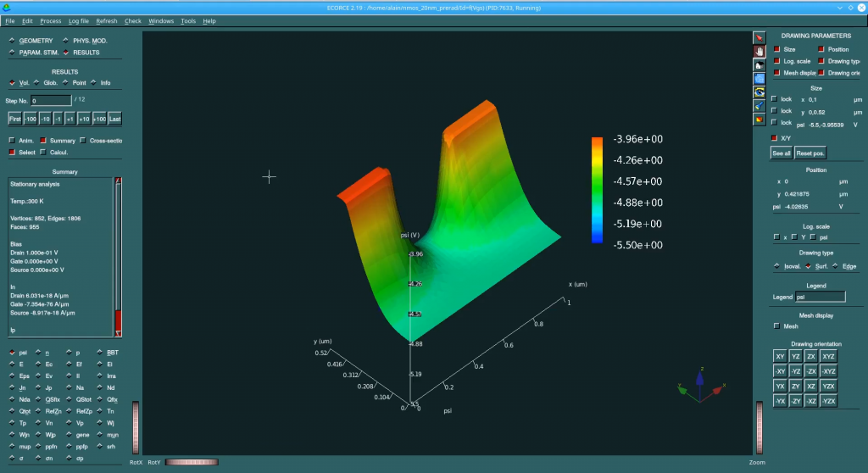
Task: Collapse the Position section toggle
Action: click(x=820, y=50)
